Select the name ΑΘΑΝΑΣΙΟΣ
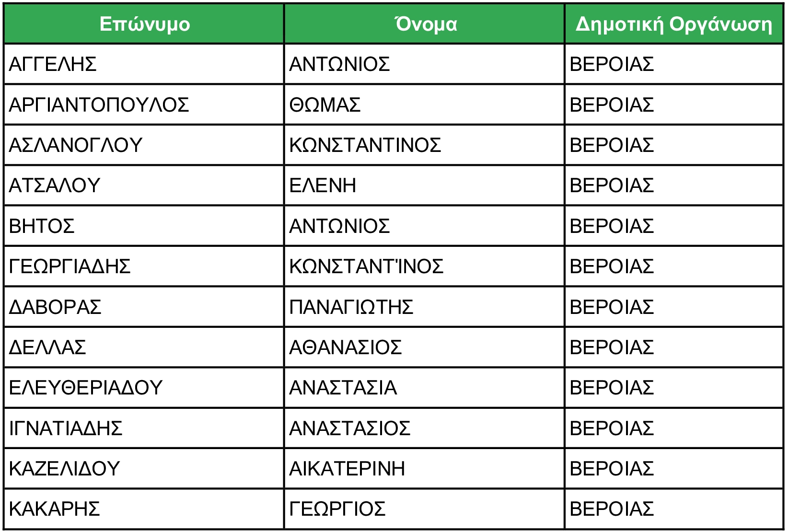This screenshot has height=532, width=789. tap(345, 347)
